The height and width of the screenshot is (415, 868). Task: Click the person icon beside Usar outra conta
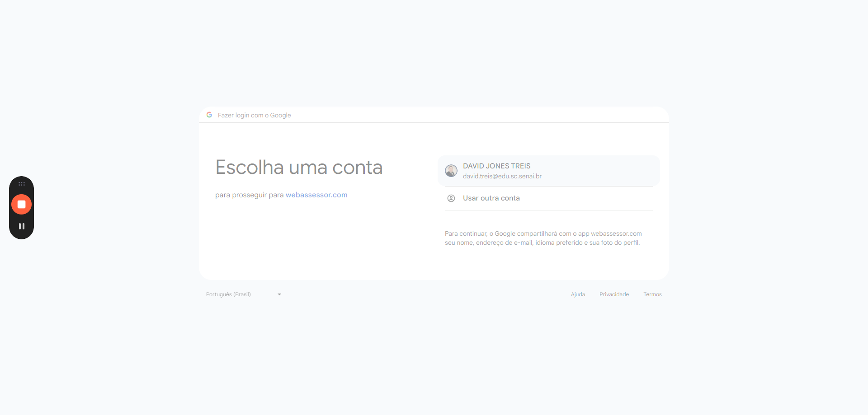pos(451,198)
